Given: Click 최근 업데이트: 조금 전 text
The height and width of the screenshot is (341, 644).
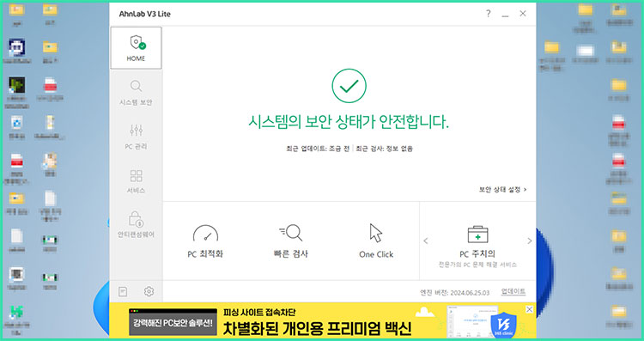Looking at the screenshot, I should 318,149.
